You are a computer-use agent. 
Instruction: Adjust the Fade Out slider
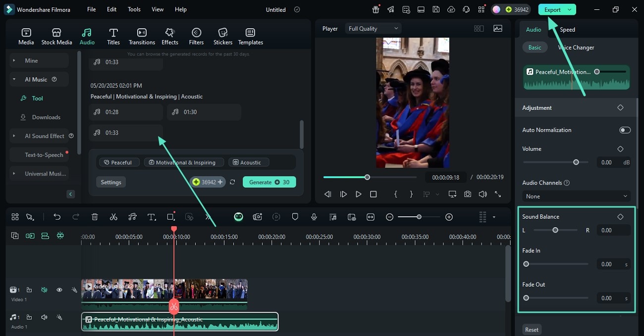(x=526, y=298)
